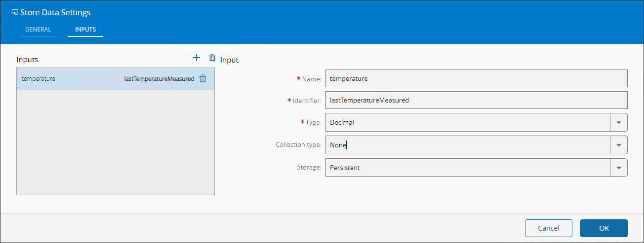
Task: Click the Store Data Settings title icon
Action: (14, 12)
